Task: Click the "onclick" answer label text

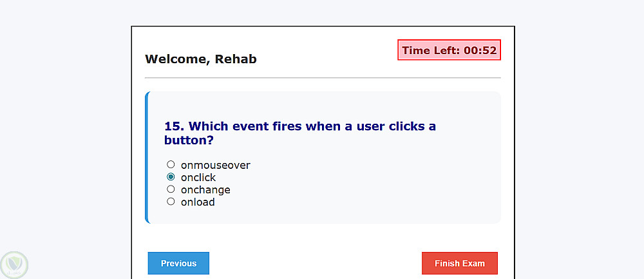Action: tap(198, 177)
